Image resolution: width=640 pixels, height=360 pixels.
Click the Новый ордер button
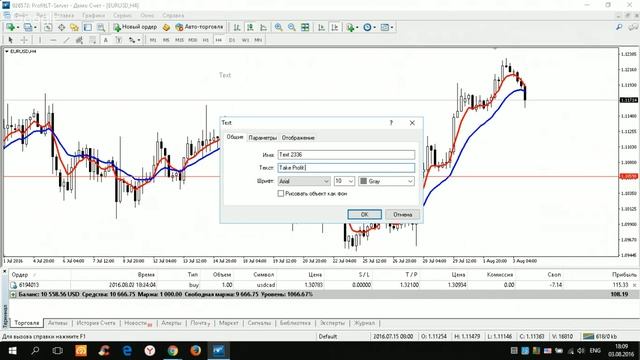(135, 27)
